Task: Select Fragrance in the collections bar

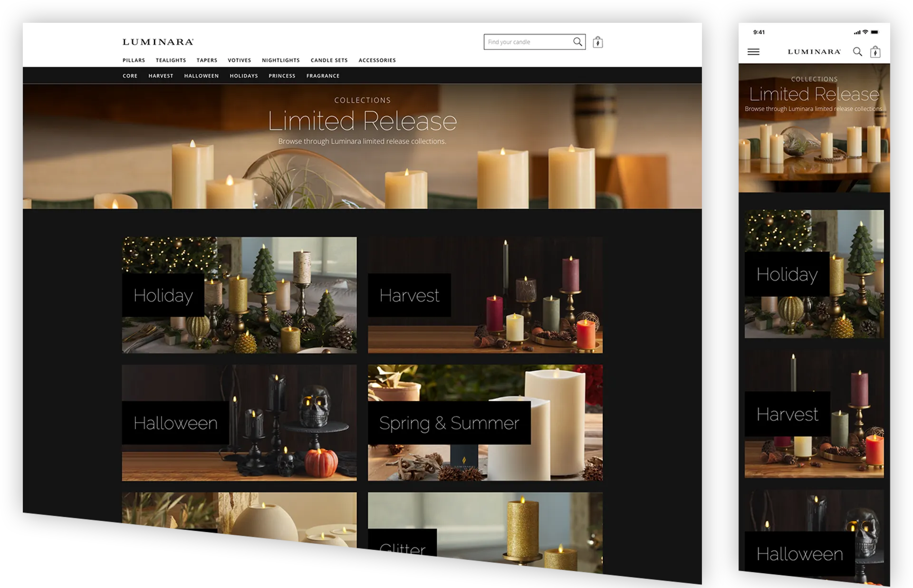Action: [x=323, y=76]
